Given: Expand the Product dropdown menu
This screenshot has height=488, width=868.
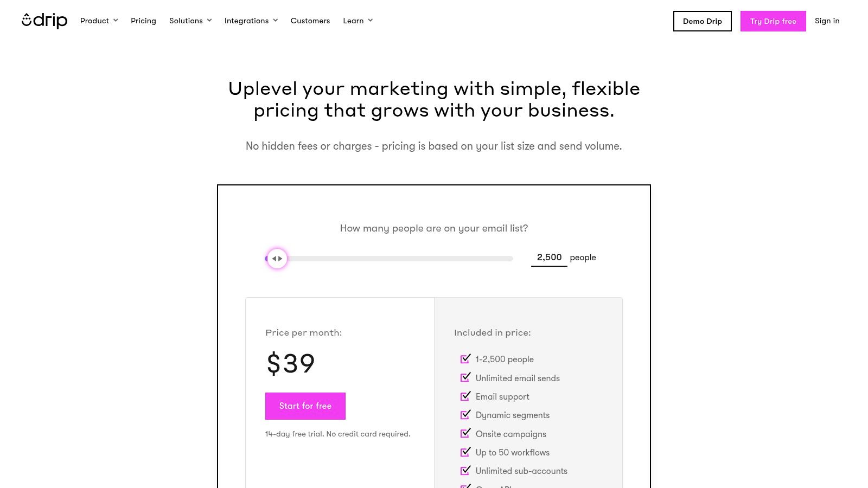Looking at the screenshot, I should coord(99,21).
